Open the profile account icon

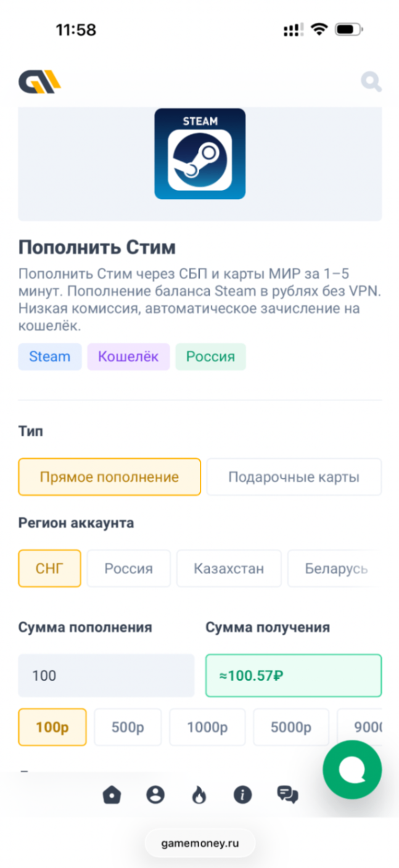click(155, 795)
